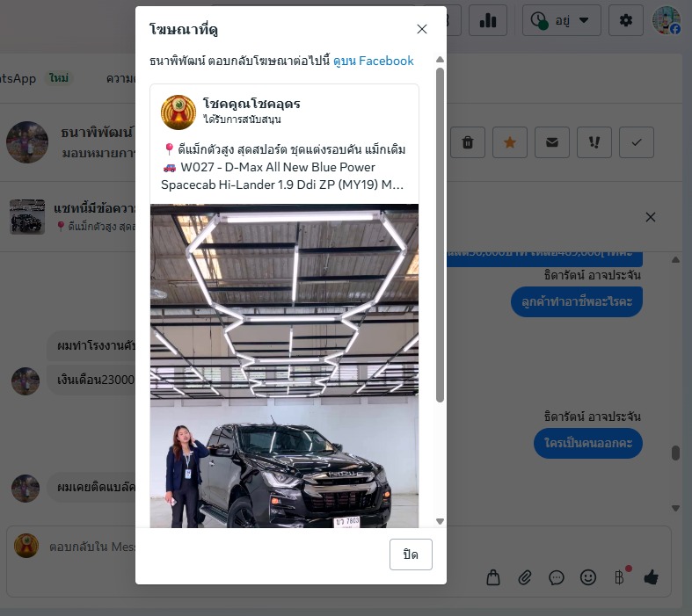
Task: Open the profile avatar at top right
Action: pyautogui.click(x=667, y=20)
